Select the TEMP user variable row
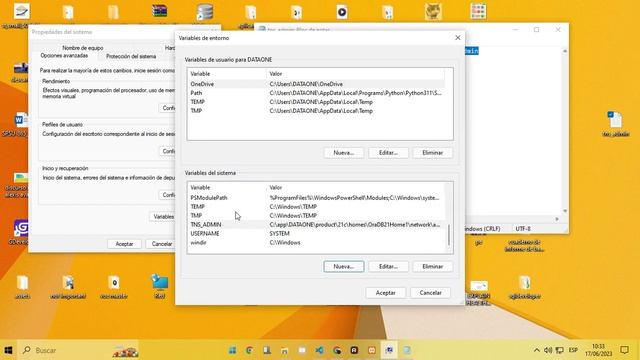This screenshot has height=360, width=640. coord(316,102)
